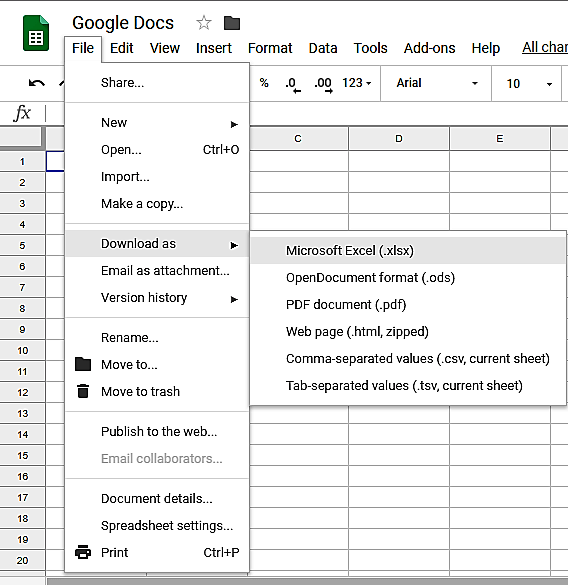The width and height of the screenshot is (568, 585).
Task: Click the select-all corner box
Action: pyautogui.click(x=22, y=137)
